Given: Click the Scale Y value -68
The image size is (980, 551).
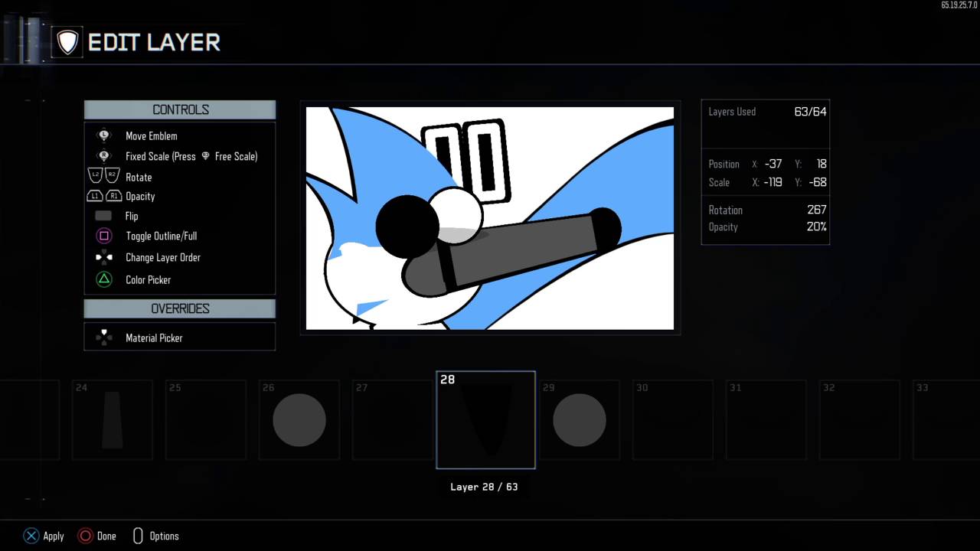Looking at the screenshot, I should [x=817, y=182].
